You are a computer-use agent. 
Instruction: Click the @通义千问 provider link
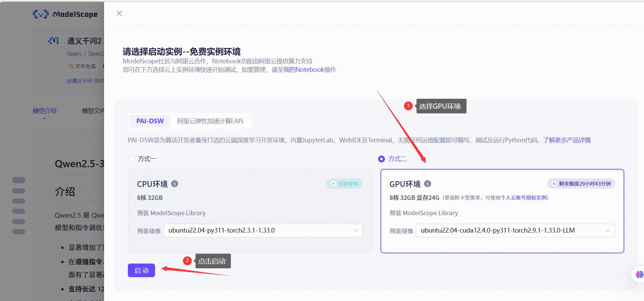80,81
